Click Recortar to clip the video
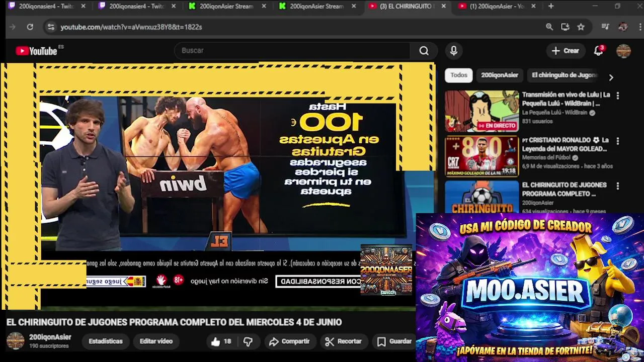Image resolution: width=644 pixels, height=362 pixels. point(344,341)
